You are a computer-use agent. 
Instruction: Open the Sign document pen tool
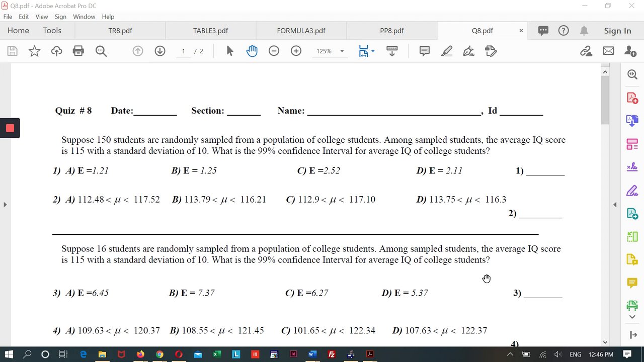point(468,51)
